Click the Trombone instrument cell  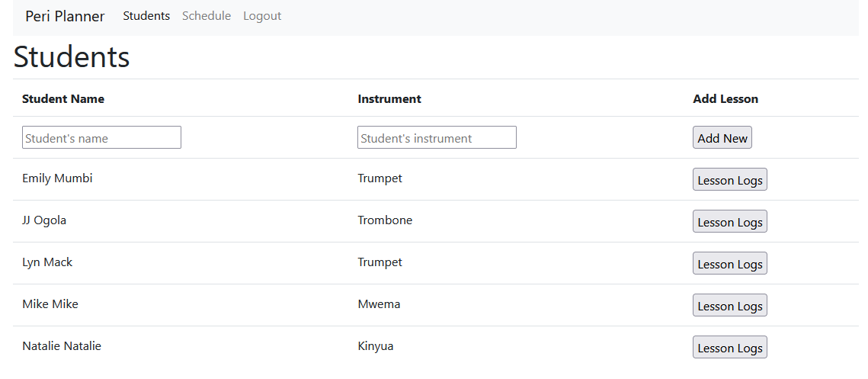pyautogui.click(x=385, y=220)
